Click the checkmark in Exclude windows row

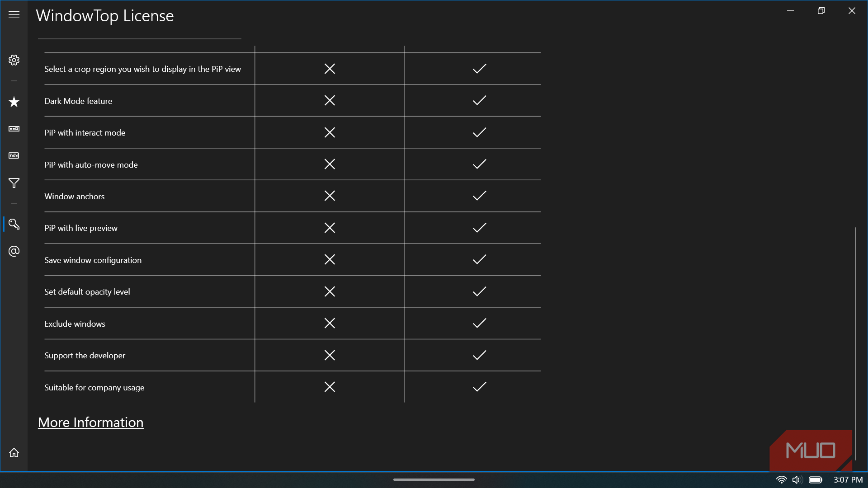tap(479, 323)
